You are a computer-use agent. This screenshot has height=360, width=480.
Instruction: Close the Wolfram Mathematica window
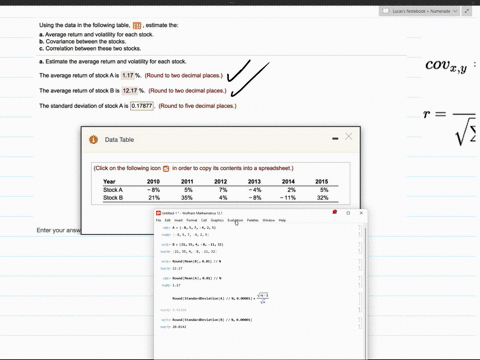[x=361, y=213]
